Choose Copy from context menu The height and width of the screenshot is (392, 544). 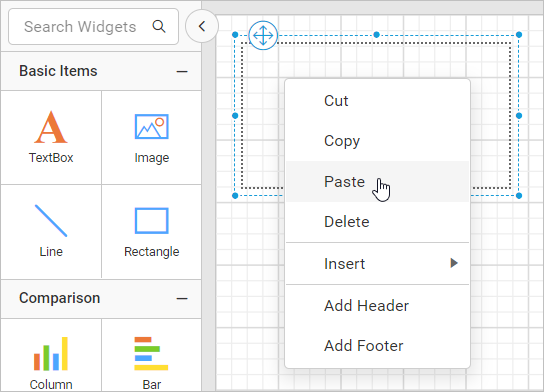[x=377, y=141]
